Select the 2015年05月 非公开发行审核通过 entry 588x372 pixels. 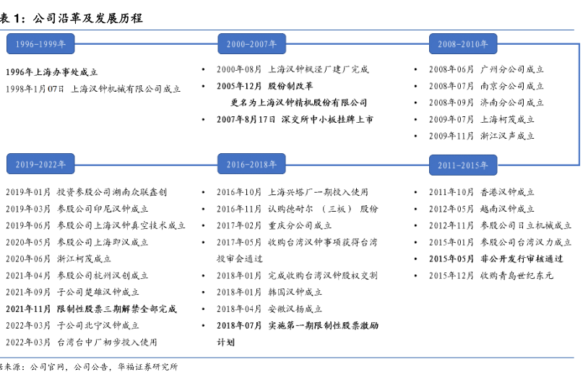tap(496, 259)
